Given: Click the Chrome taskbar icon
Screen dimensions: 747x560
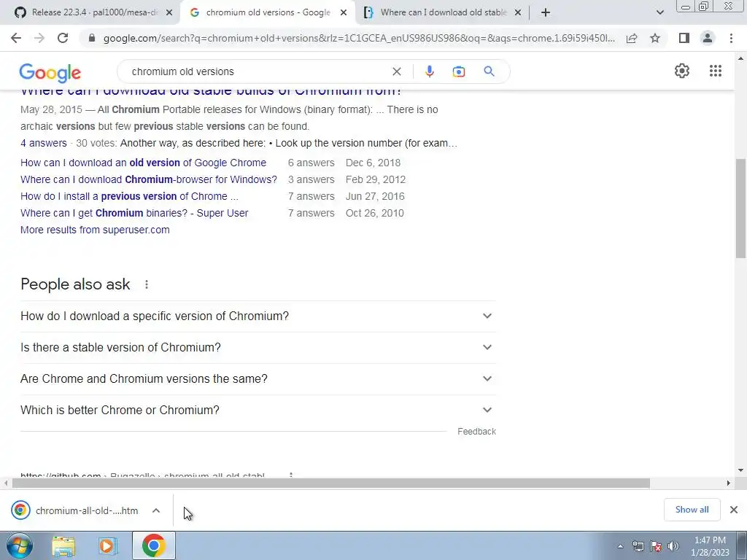Looking at the screenshot, I should tap(153, 545).
